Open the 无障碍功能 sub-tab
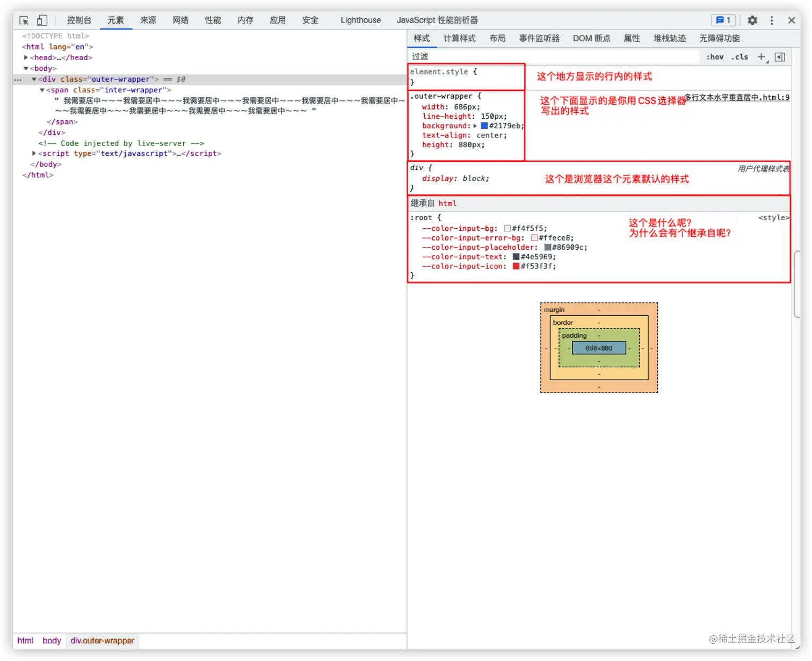 [720, 39]
